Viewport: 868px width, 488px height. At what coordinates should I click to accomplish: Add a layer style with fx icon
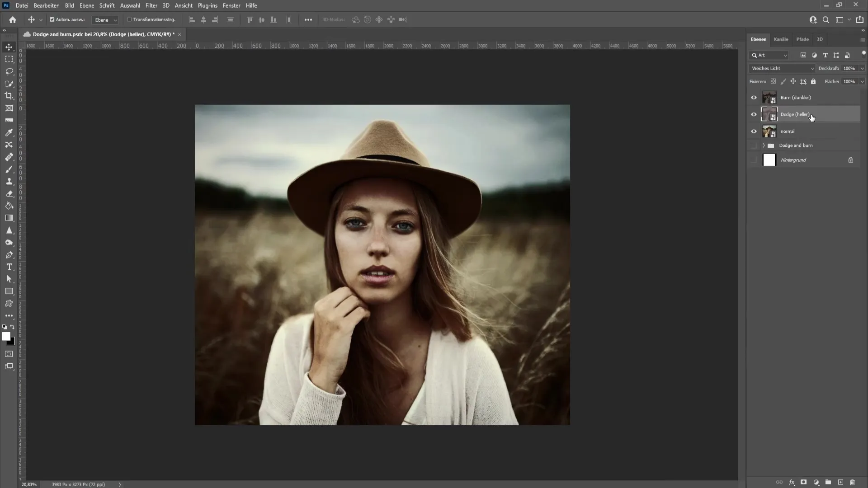click(792, 482)
